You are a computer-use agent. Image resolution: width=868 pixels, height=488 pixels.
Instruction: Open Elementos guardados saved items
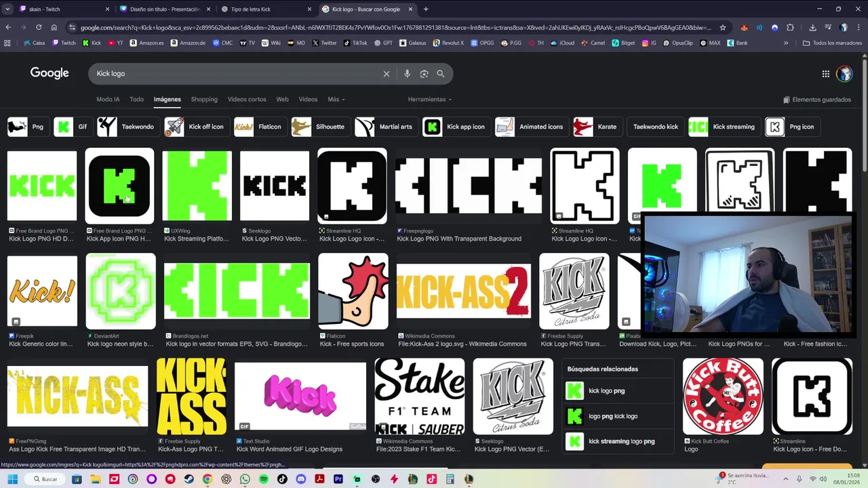pyautogui.click(x=816, y=100)
